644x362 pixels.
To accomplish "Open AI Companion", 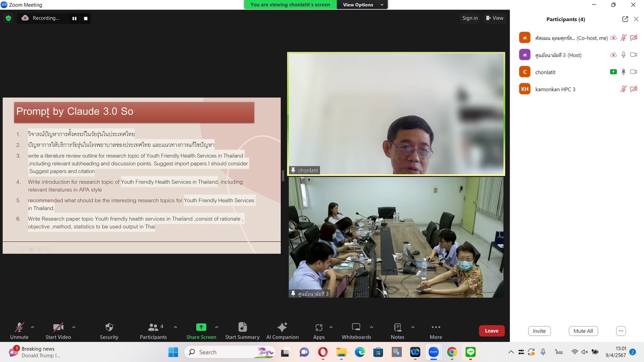I will pyautogui.click(x=282, y=331).
